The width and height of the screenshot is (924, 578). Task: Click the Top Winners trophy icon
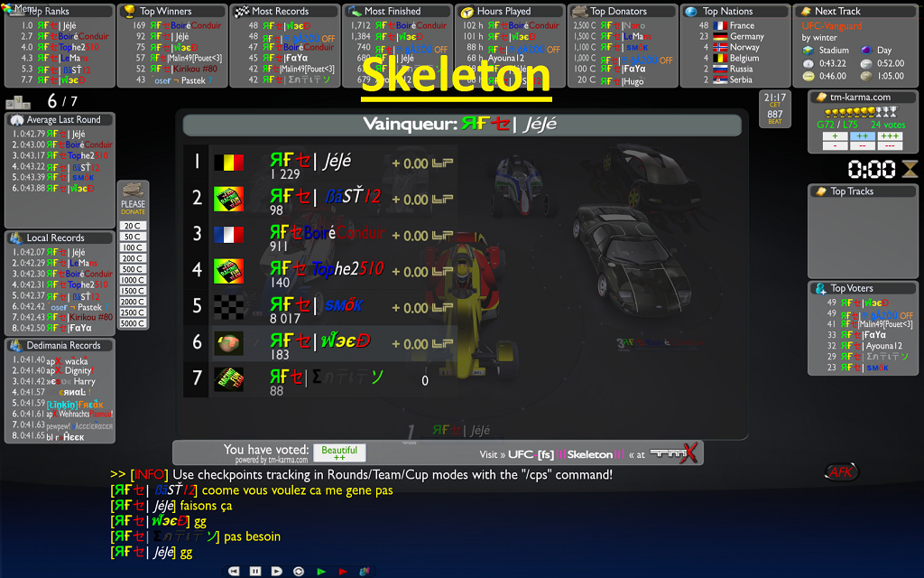pos(130,11)
